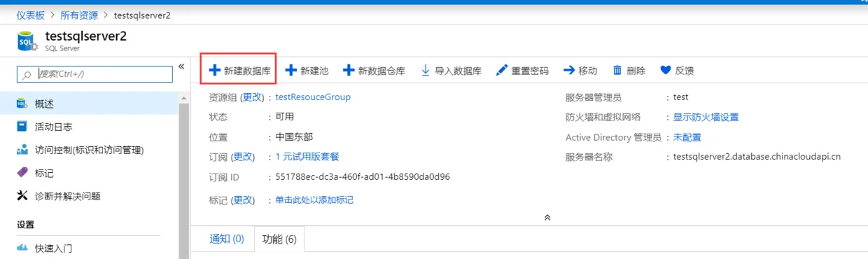
Task: Go to 所有资源 breadcrumb
Action: point(78,15)
